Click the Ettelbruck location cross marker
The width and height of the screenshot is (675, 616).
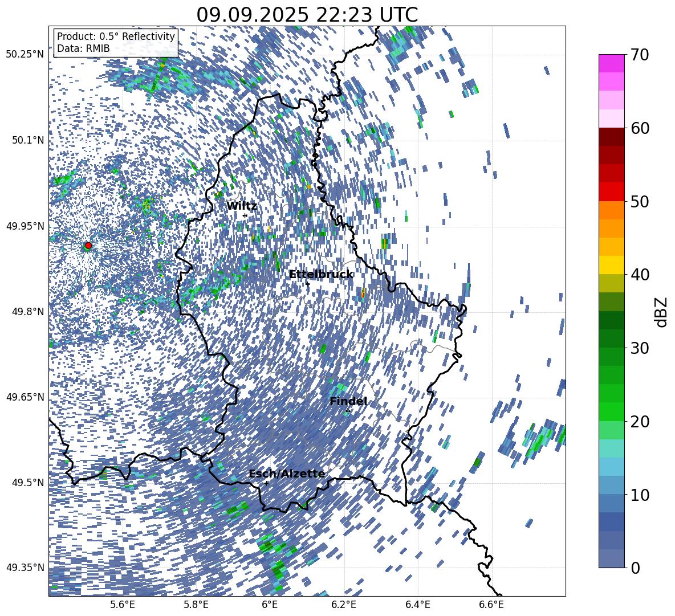click(307, 284)
